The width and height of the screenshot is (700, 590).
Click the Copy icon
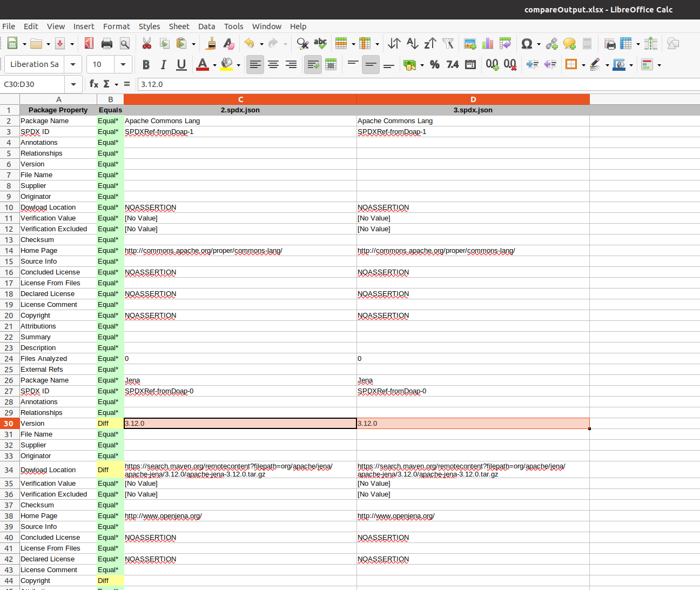pyautogui.click(x=164, y=44)
